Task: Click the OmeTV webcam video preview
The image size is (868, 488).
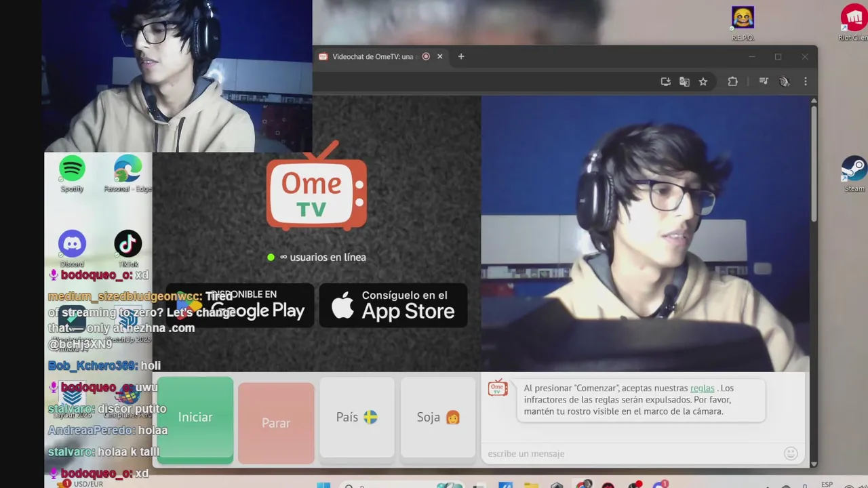Action: [x=646, y=234]
